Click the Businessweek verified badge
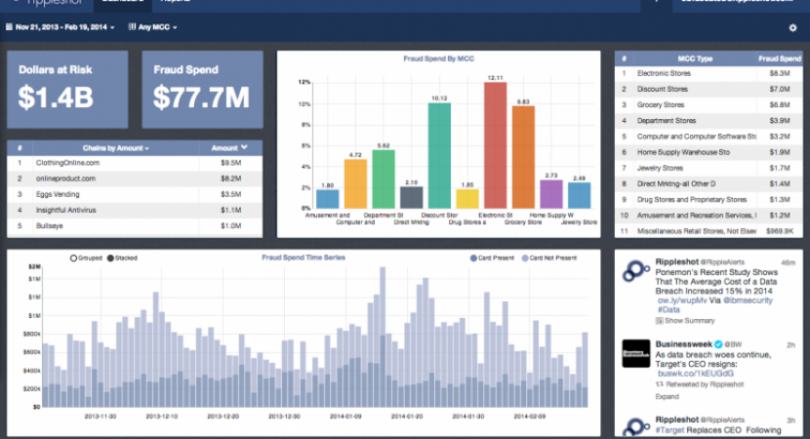810x439 pixels. click(718, 344)
